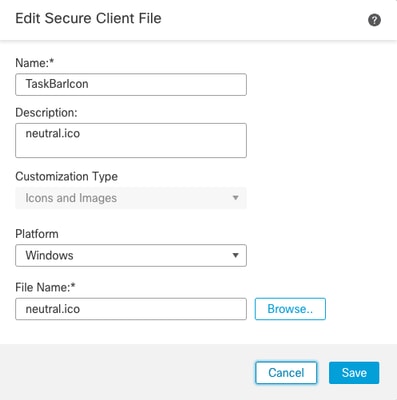Cancel the Edit Secure Client File dialog
This screenshot has height=400, width=397.
point(286,373)
